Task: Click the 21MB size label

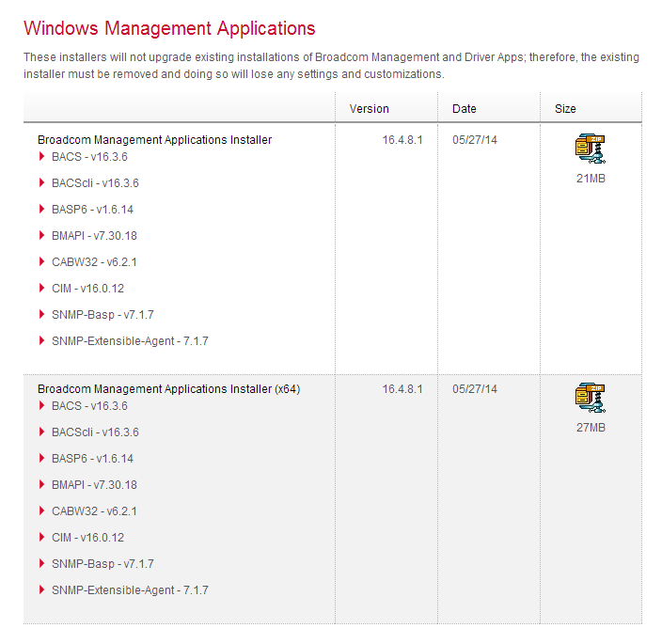Action: coord(591,179)
